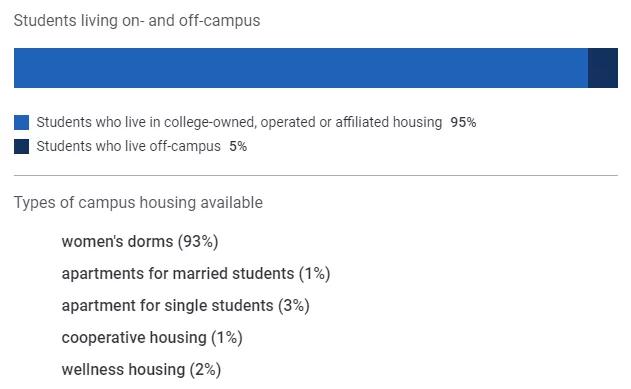
Task: Select apartment for single students (3%) entry
Action: [x=186, y=306]
